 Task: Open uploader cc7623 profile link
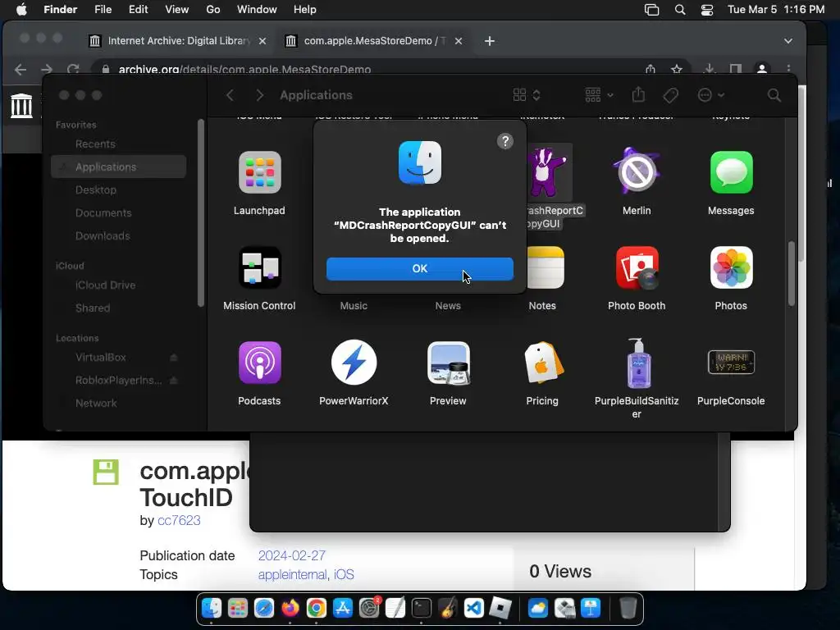click(179, 520)
